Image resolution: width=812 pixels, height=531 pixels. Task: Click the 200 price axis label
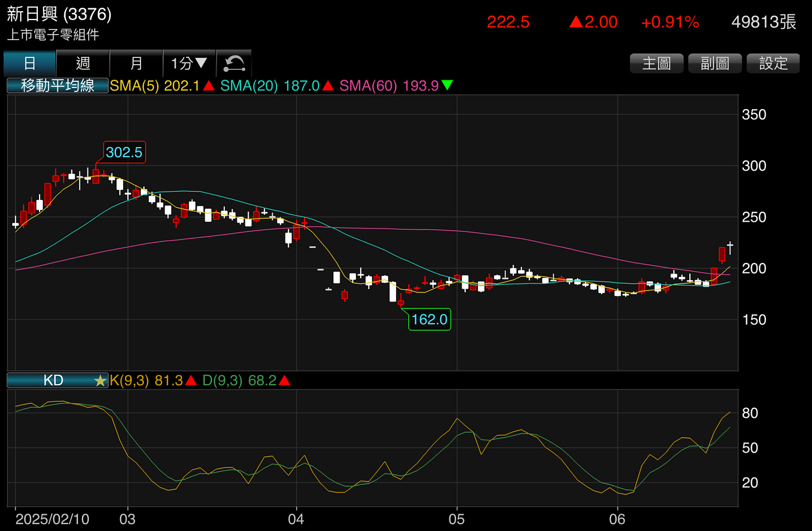tap(754, 269)
